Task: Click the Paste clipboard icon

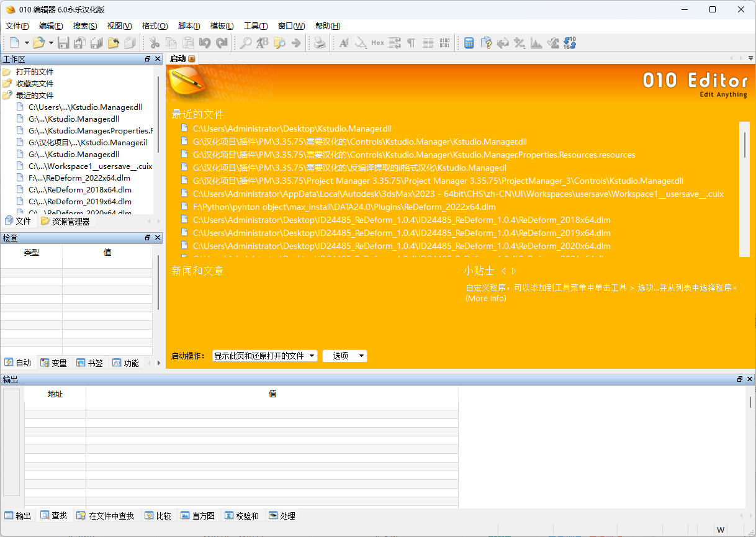Action: (188, 43)
